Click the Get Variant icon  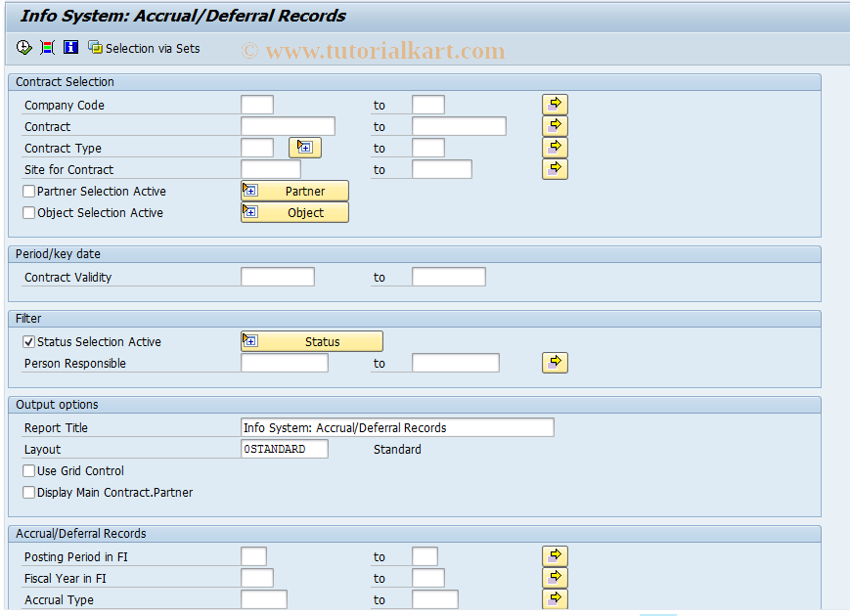(x=47, y=48)
